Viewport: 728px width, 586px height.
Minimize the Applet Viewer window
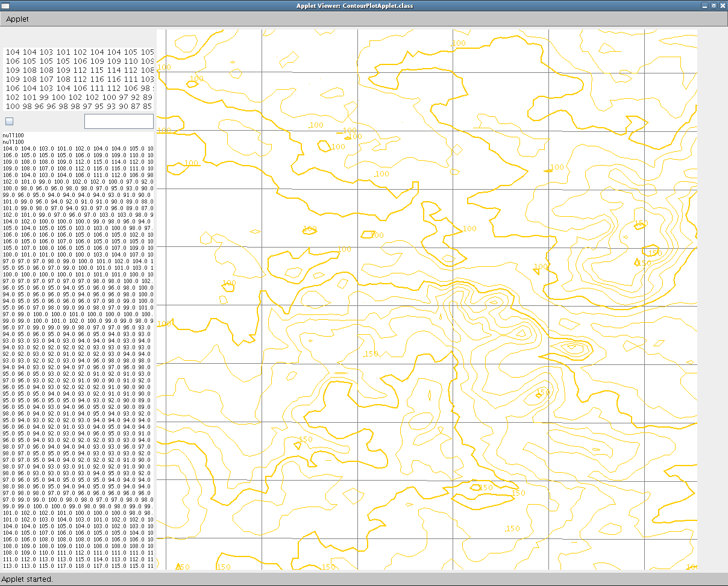(x=704, y=5)
